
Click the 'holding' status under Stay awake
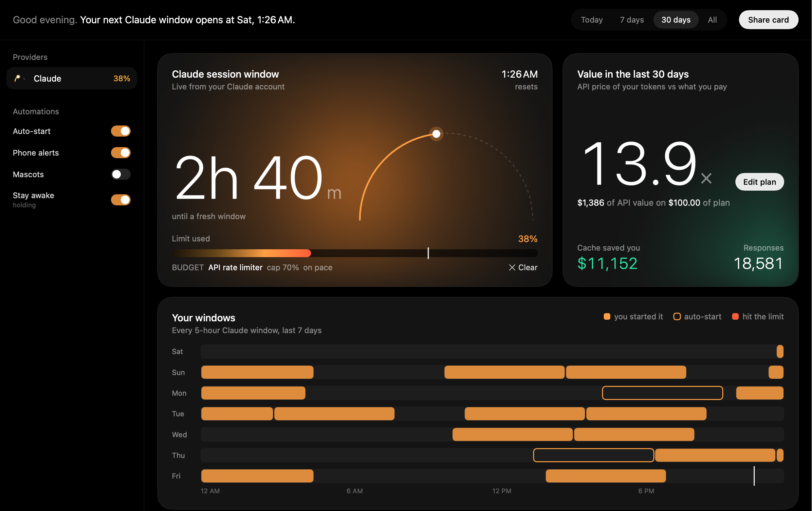24,205
